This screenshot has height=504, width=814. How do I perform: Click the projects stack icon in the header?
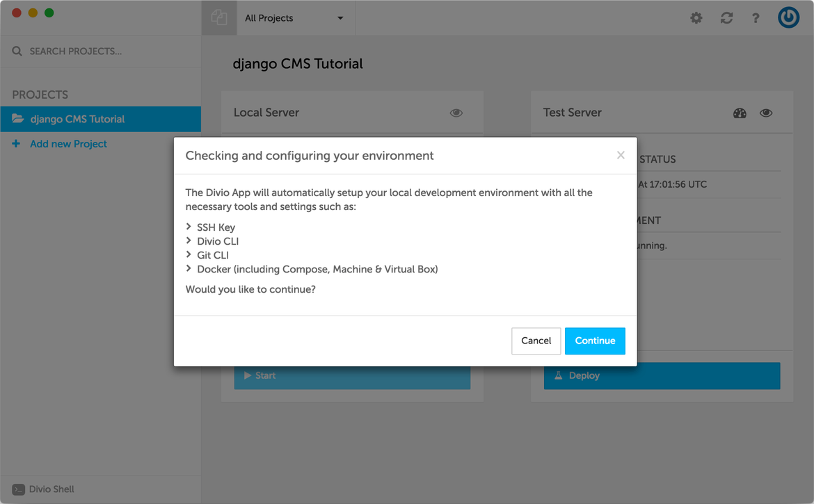(x=219, y=17)
